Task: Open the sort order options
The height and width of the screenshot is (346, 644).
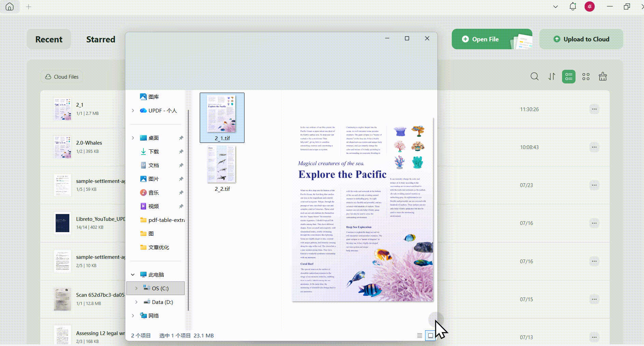Action: pyautogui.click(x=552, y=77)
